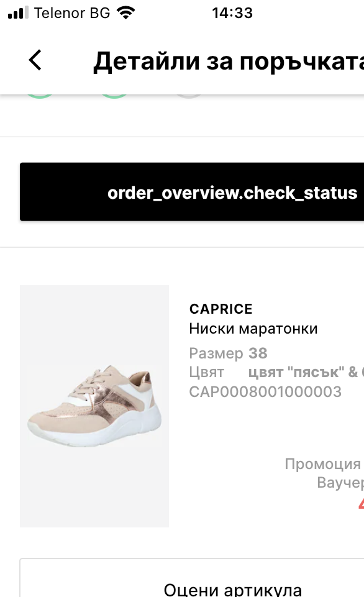Select the second green order progress circle
Viewport: 364px width, 597px height.
pos(114,96)
